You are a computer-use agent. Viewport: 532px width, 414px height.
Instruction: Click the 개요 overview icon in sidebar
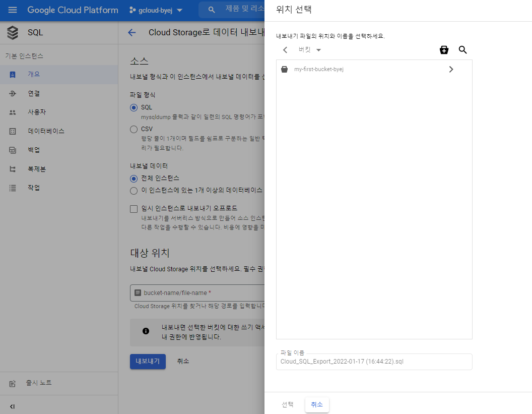[13, 75]
